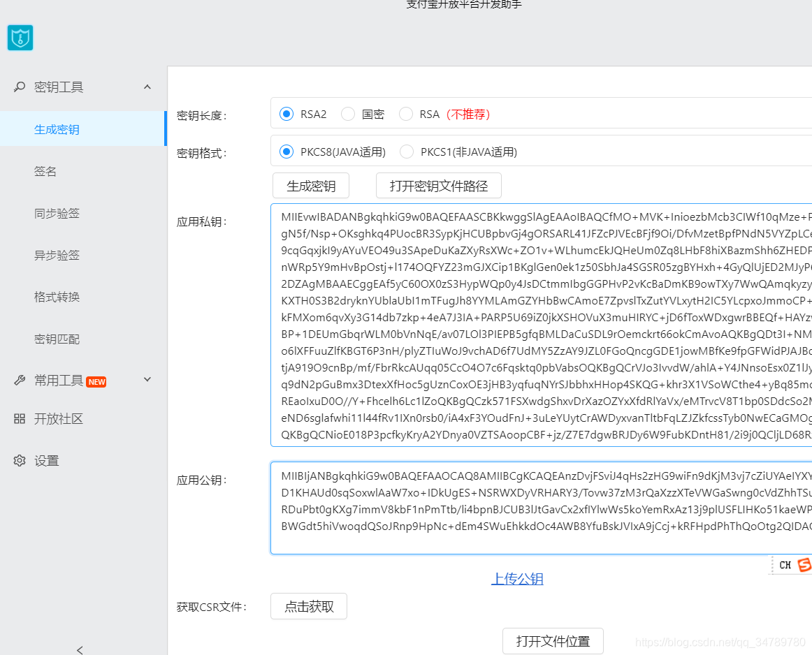Expand the 常用工具 menu chevron
The image size is (812, 655).
coord(147,380)
